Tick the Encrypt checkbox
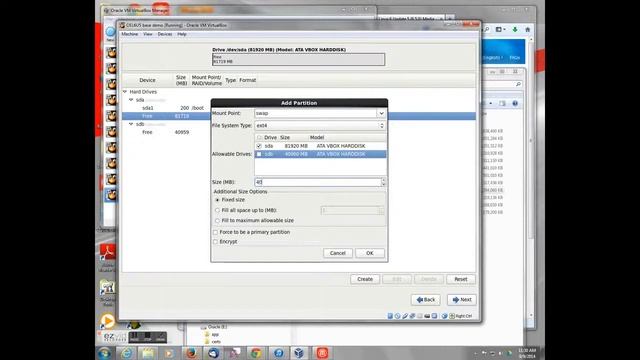 click(x=216, y=242)
